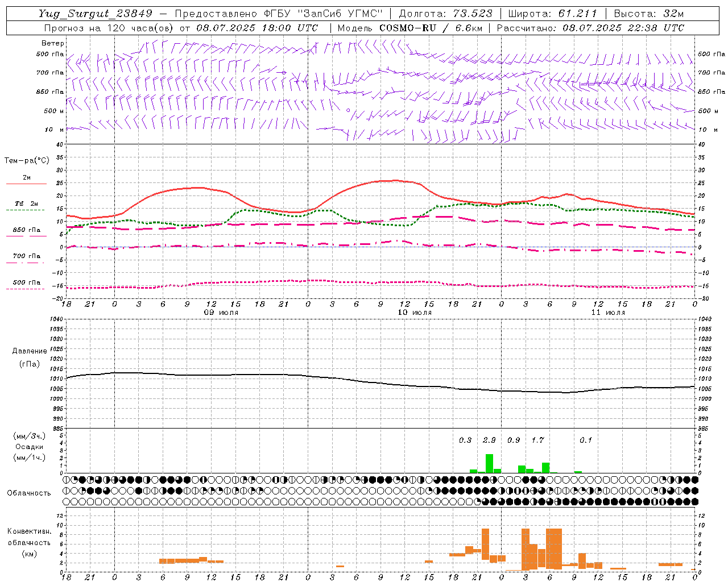Image resolution: width=728 pixels, height=582 pixels.
Task: Click the '850 гПа' temperature legend entry
Action: [x=27, y=230]
